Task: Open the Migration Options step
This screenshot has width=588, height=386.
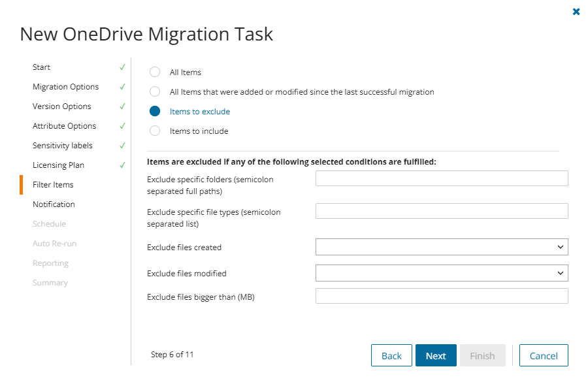Action: (x=65, y=87)
